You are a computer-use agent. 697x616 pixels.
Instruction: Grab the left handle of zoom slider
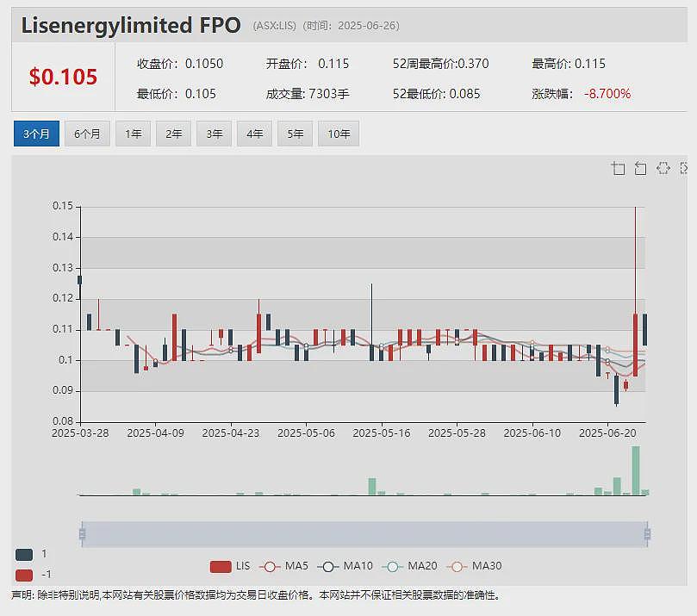point(82,534)
